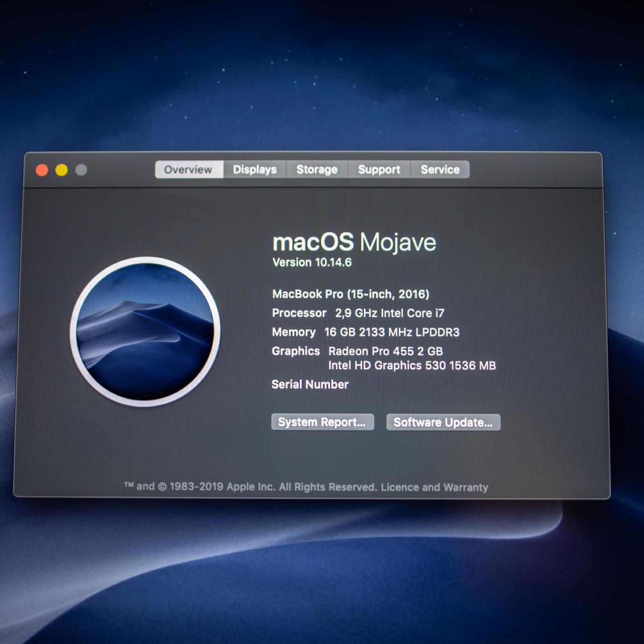Close the About This Mac window
The image size is (644, 644).
(42, 170)
